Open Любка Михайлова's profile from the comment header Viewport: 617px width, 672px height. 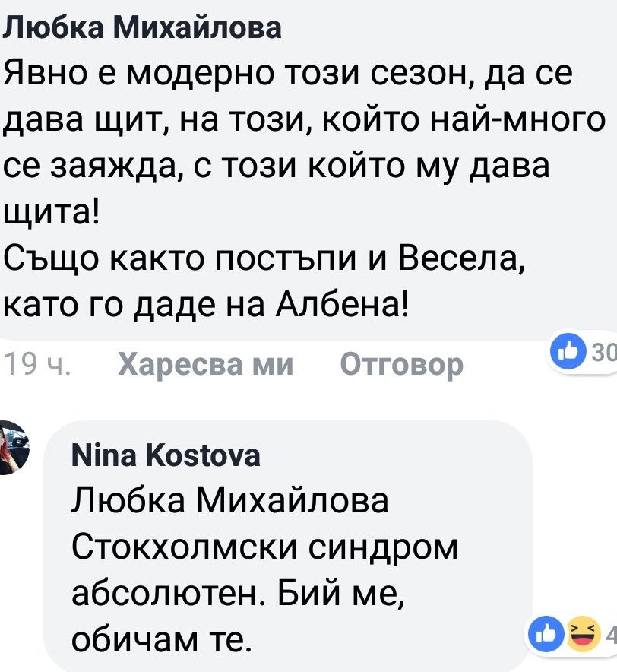tap(143, 28)
